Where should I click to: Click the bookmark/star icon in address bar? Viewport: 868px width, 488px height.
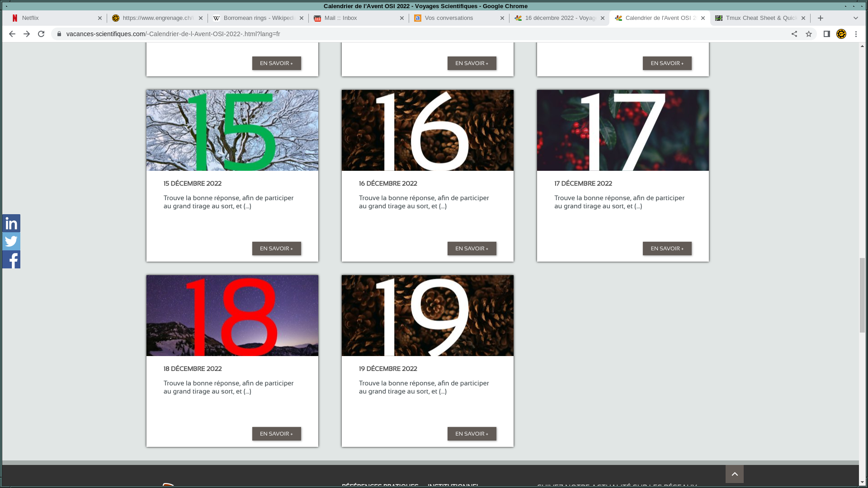click(808, 33)
